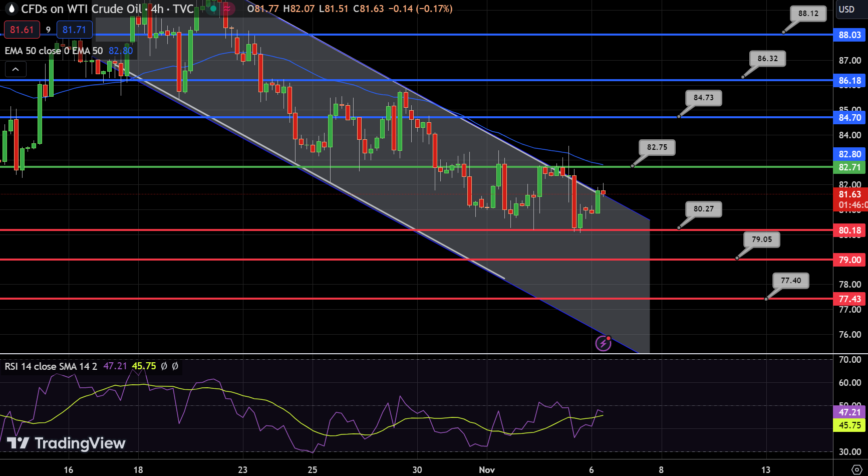Click the EMA value 82.80 in the legend
The width and height of the screenshot is (868, 476).
coord(121,51)
